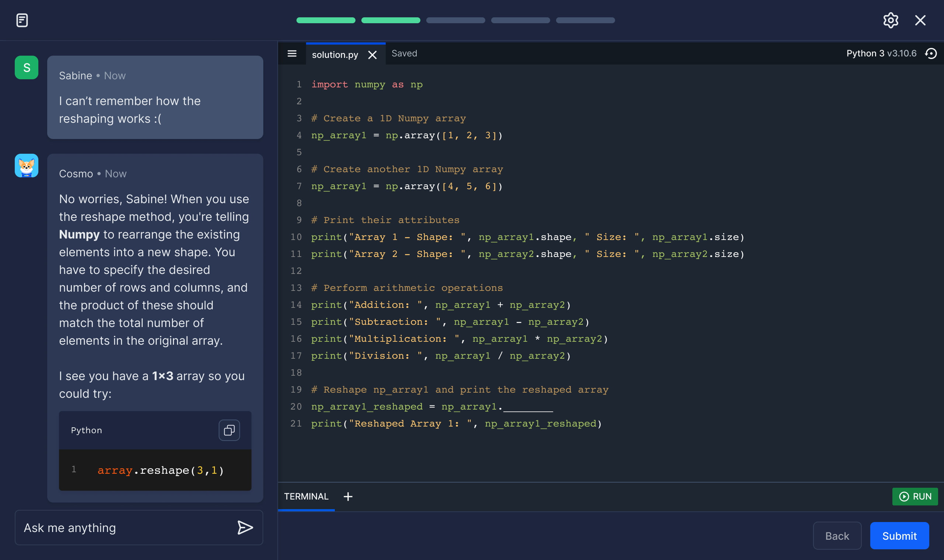Image resolution: width=944 pixels, height=560 pixels.
Task: Click line number 21 in the gutter
Action: point(296,424)
